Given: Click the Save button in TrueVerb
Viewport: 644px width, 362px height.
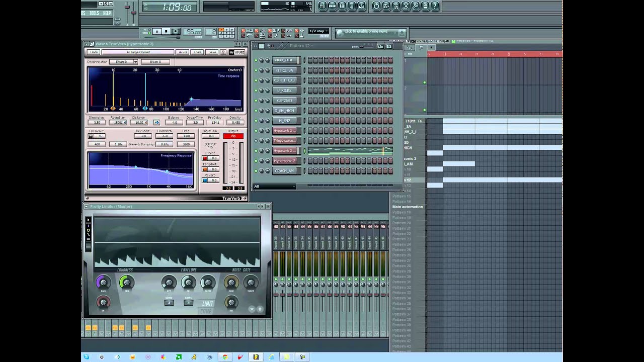Looking at the screenshot, I should pos(212,52).
